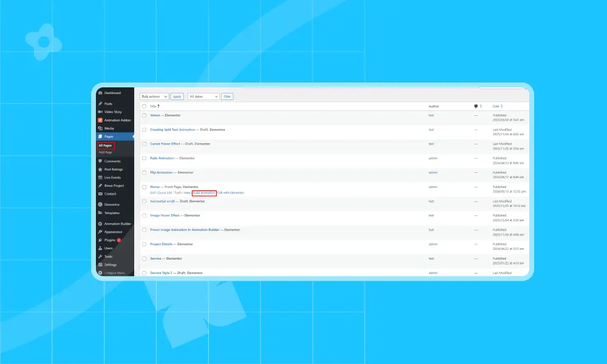Click the Collapse Menu icon
This screenshot has width=607, height=364.
tap(100, 273)
